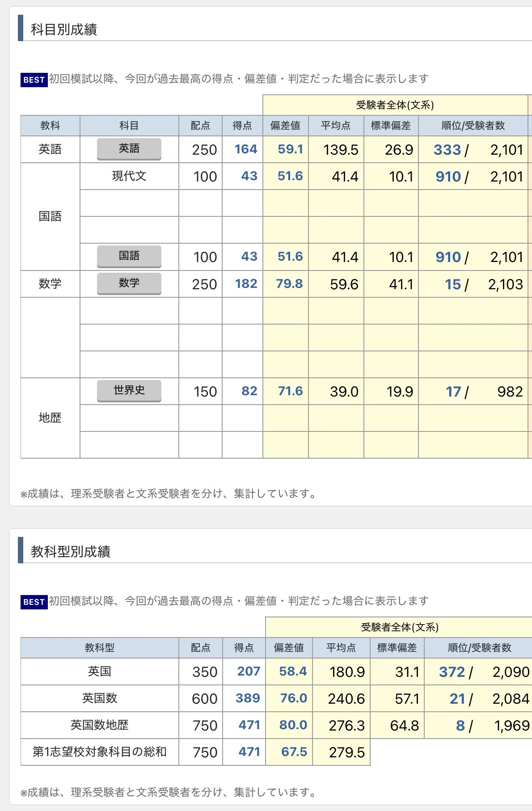
Task: Click 英国数地歴 rank 8
Action: [x=460, y=726]
